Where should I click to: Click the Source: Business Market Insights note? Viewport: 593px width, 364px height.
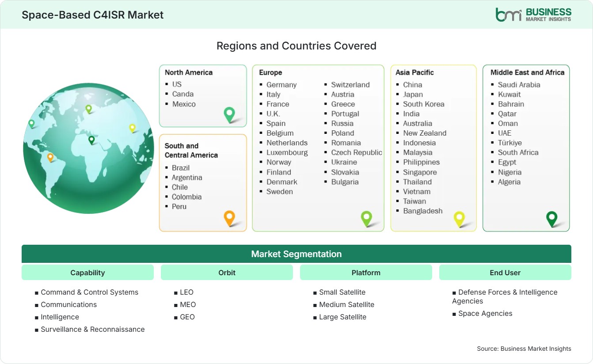524,349
